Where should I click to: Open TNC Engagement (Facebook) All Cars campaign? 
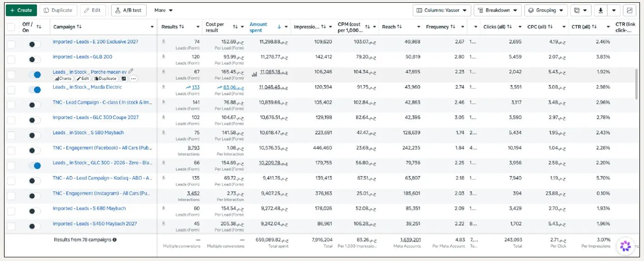click(x=102, y=148)
